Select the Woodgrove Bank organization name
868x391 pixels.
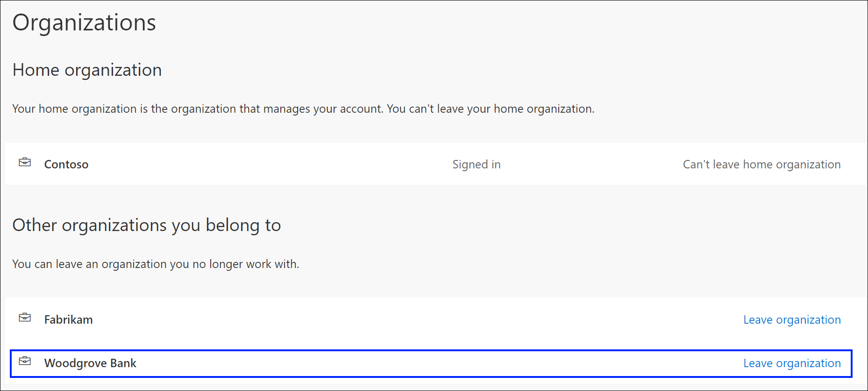(90, 363)
